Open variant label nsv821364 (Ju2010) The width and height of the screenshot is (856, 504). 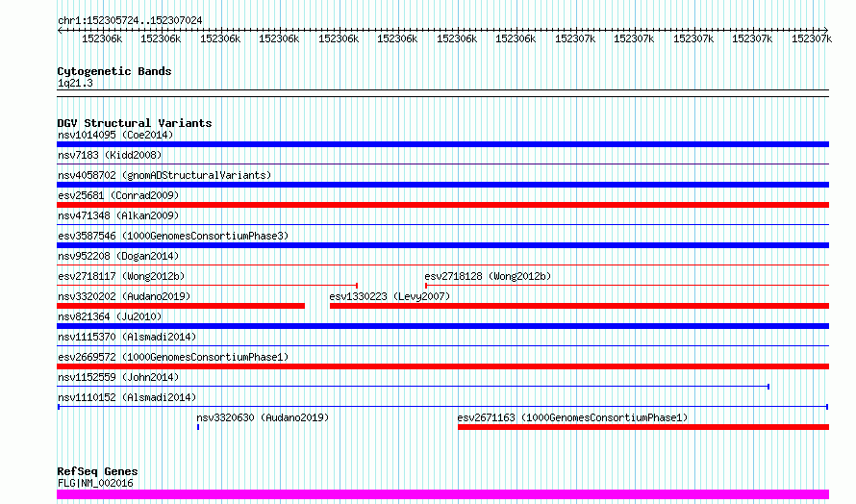coord(110,316)
